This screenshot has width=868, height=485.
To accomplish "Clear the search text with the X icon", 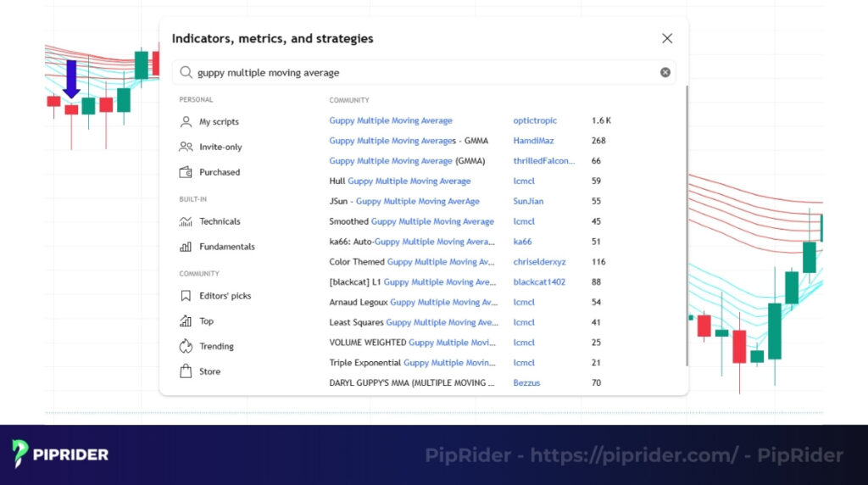I will click(665, 72).
